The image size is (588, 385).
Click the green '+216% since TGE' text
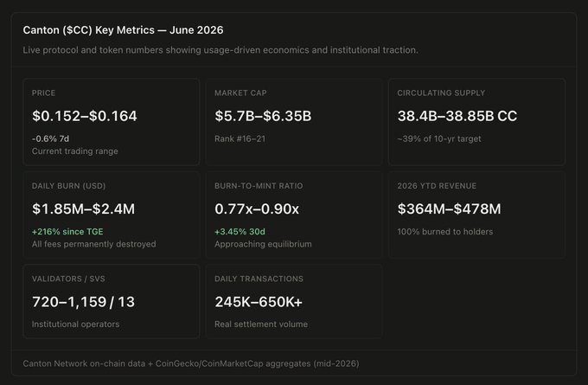click(67, 232)
